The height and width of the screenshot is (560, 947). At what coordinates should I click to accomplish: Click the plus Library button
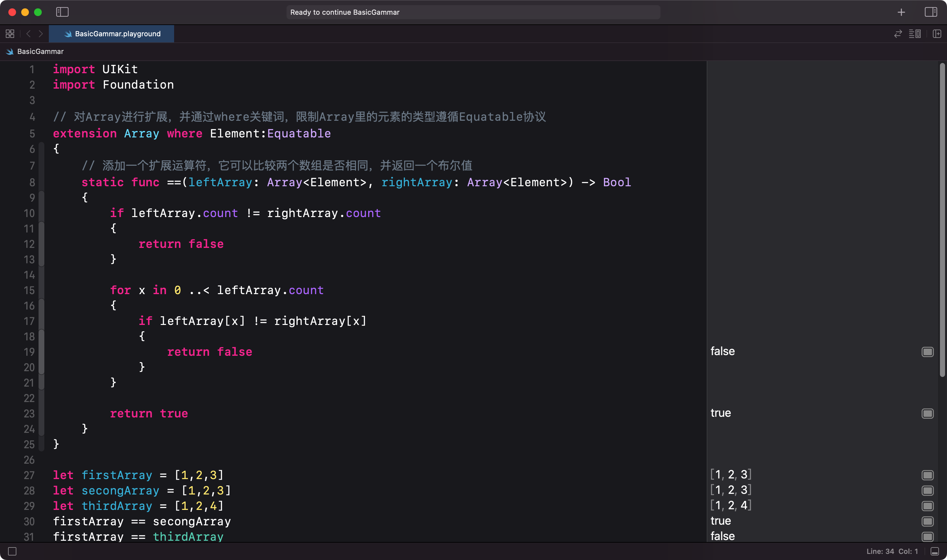click(x=901, y=13)
